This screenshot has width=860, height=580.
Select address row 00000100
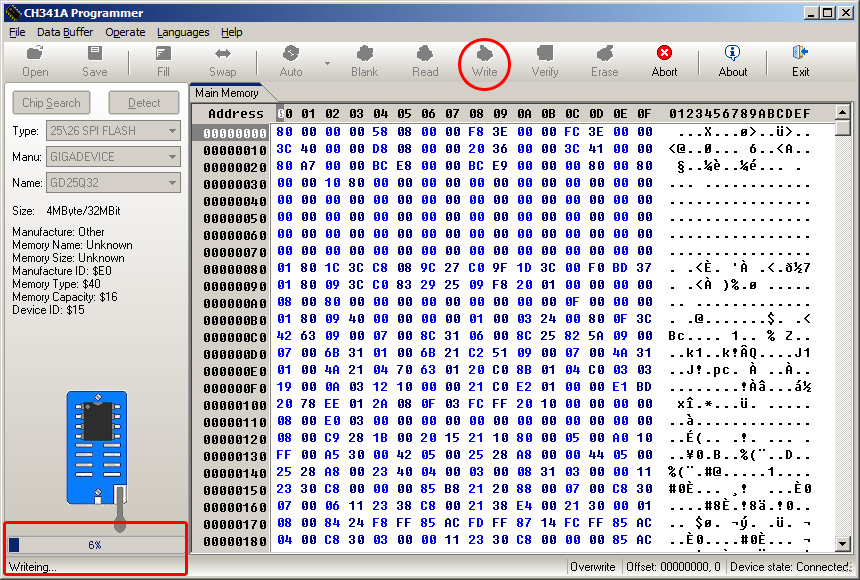click(235, 405)
